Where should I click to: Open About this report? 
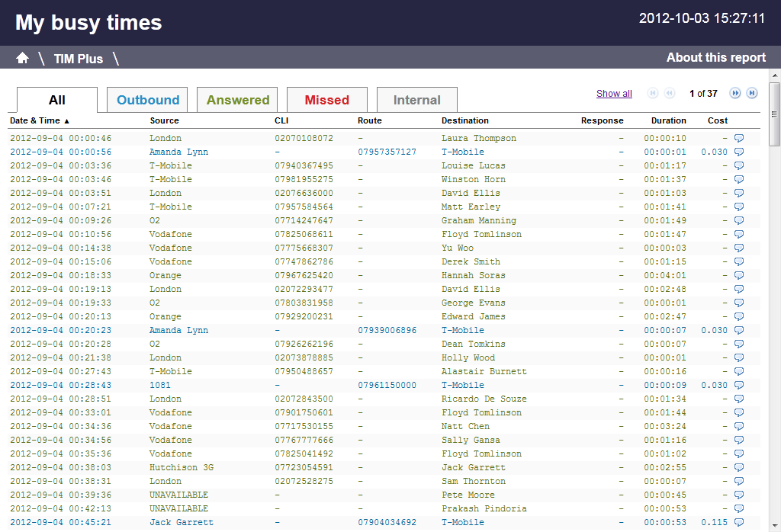coord(715,58)
